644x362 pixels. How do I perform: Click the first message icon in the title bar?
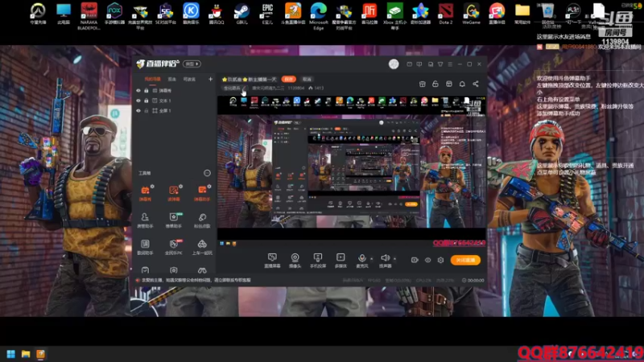click(410, 64)
